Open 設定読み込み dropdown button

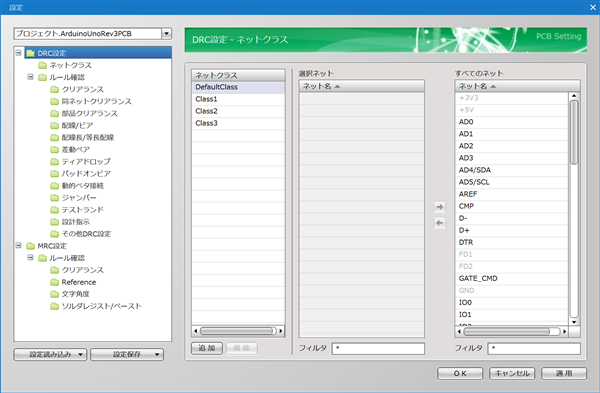[x=50, y=354]
